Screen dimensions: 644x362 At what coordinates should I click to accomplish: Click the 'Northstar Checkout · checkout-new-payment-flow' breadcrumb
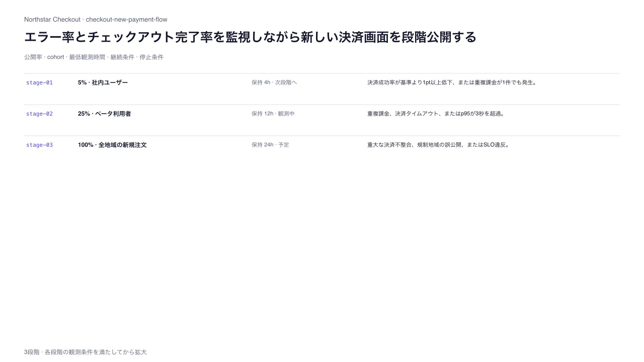click(96, 20)
